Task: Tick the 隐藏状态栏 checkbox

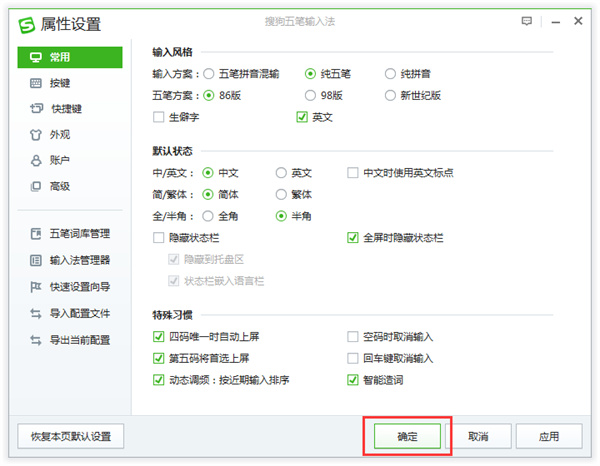Action: 158,238
